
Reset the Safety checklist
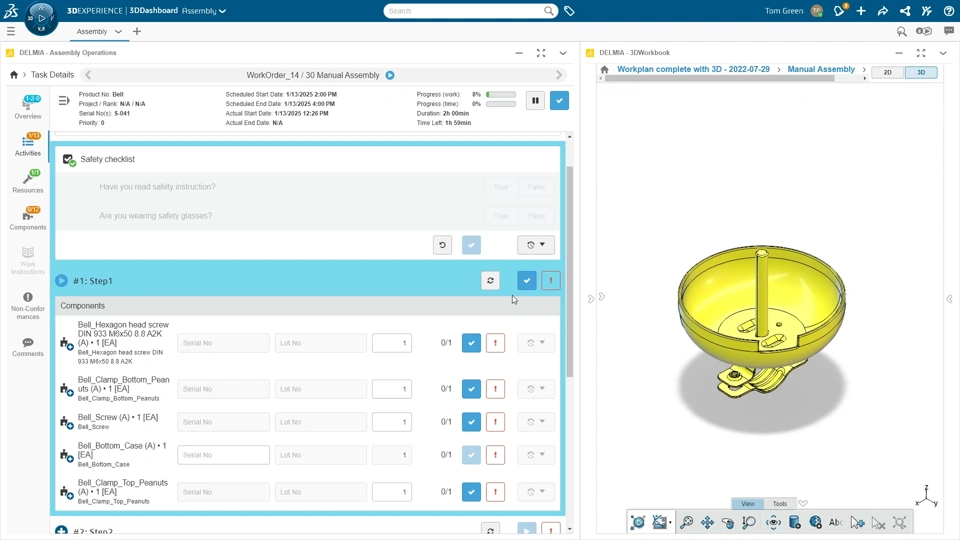(x=442, y=245)
